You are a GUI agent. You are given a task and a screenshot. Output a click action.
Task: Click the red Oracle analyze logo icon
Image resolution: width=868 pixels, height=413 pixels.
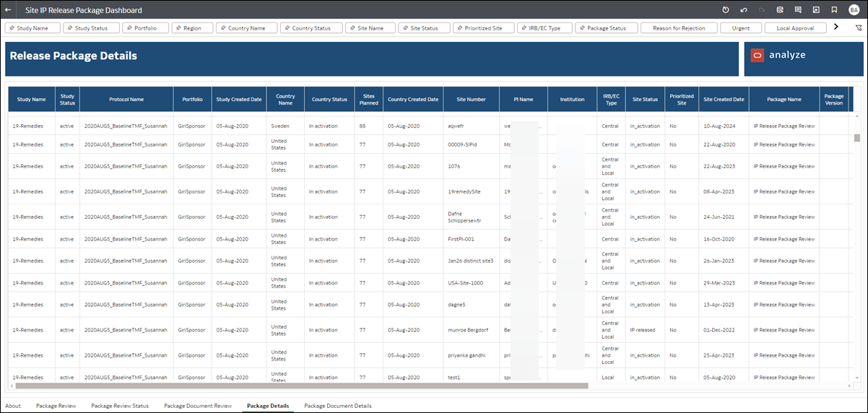point(758,56)
